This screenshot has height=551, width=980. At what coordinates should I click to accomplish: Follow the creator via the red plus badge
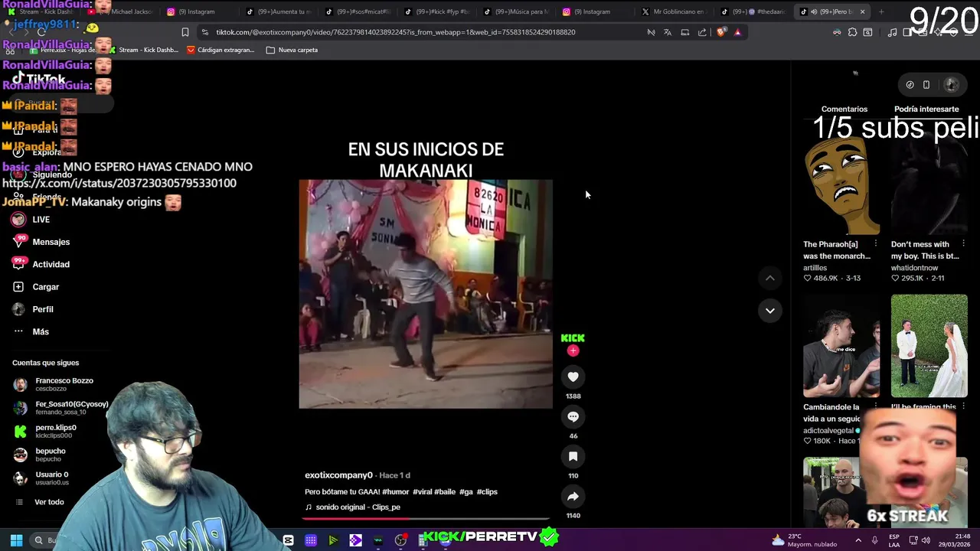(x=573, y=350)
